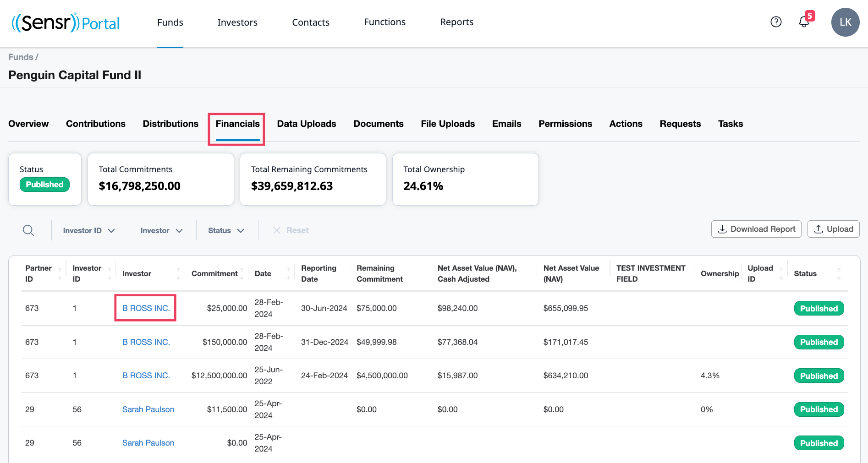The image size is (868, 463).
Task: Switch to the Actions tab
Action: (x=626, y=124)
